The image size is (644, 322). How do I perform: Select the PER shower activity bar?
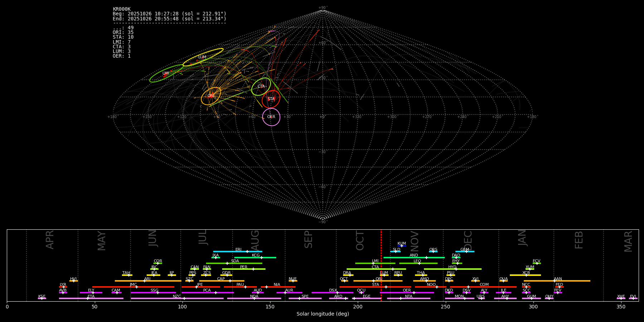tap(244, 269)
